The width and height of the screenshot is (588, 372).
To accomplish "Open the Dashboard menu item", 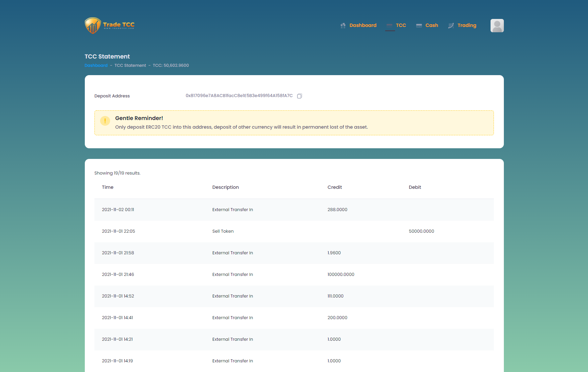I will [x=363, y=25].
